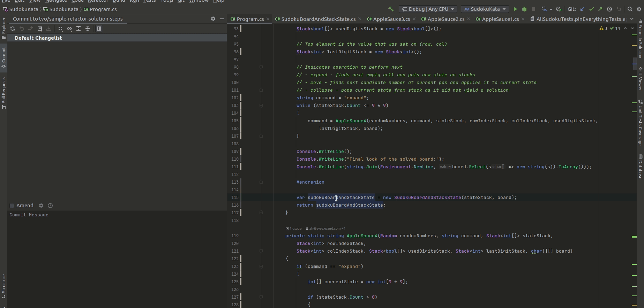Screen dimensions: 644x308
Task: Switch to AppleSauce2.cs tab
Action: point(445,19)
